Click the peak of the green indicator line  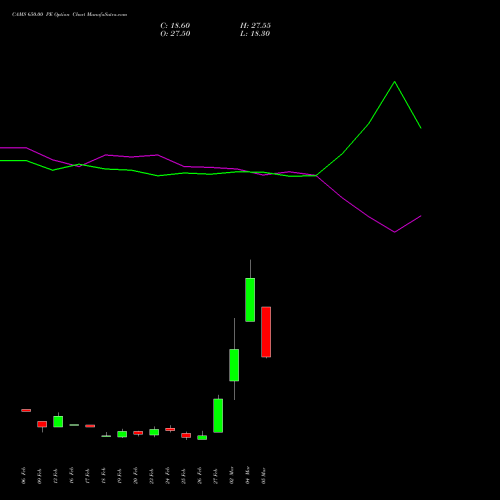click(x=395, y=81)
